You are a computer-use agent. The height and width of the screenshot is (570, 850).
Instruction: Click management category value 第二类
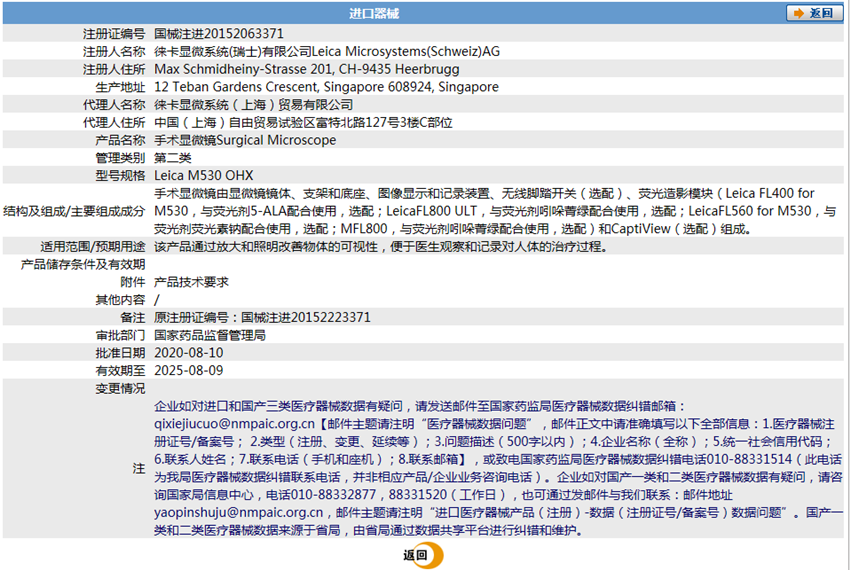pos(172,158)
